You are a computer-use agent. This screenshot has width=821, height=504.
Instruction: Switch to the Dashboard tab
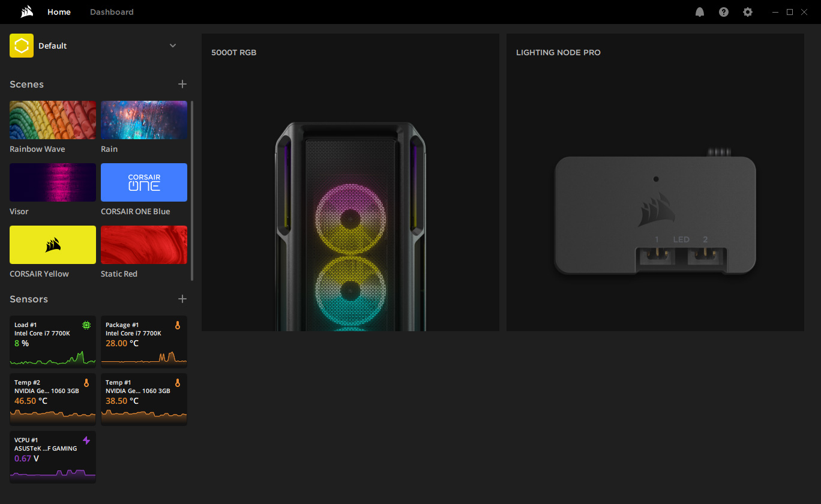pos(112,12)
